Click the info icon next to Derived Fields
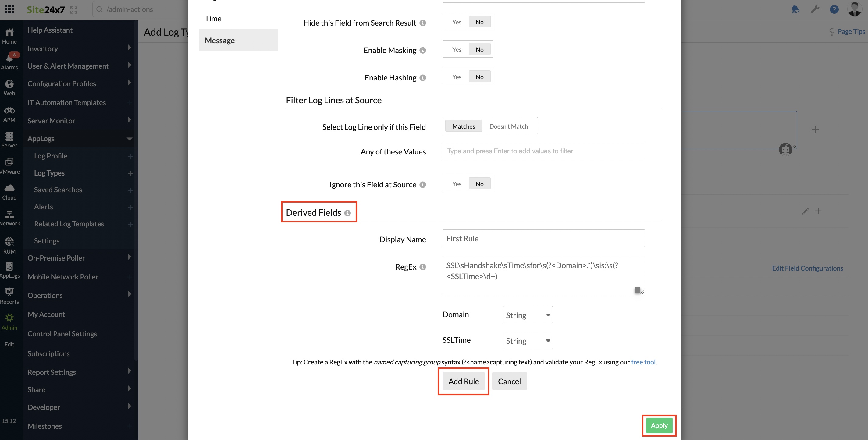Viewport: 868px width, 440px height. 347,213
